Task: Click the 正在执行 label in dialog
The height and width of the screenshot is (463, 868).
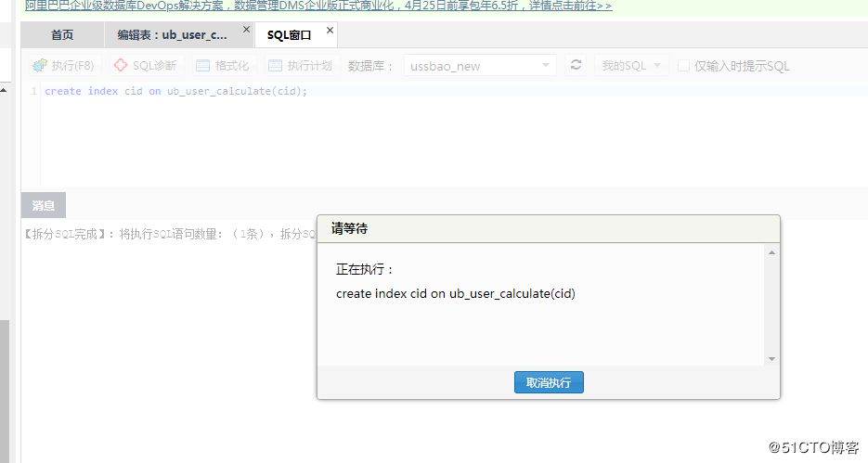Action: pos(365,269)
